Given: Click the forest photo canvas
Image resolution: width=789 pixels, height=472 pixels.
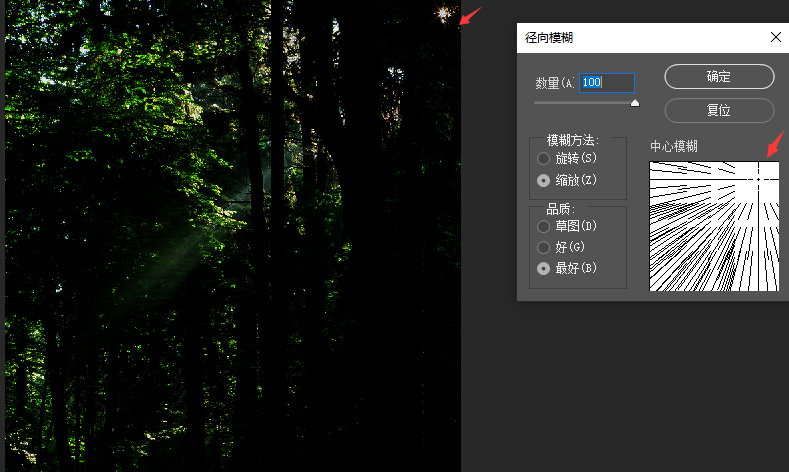Looking at the screenshot, I should pyautogui.click(x=233, y=236).
